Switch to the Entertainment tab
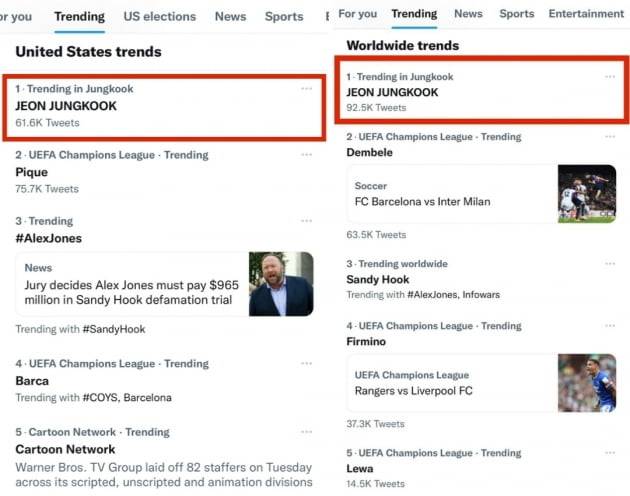Viewport: 630px width, 496px height. pos(586,14)
